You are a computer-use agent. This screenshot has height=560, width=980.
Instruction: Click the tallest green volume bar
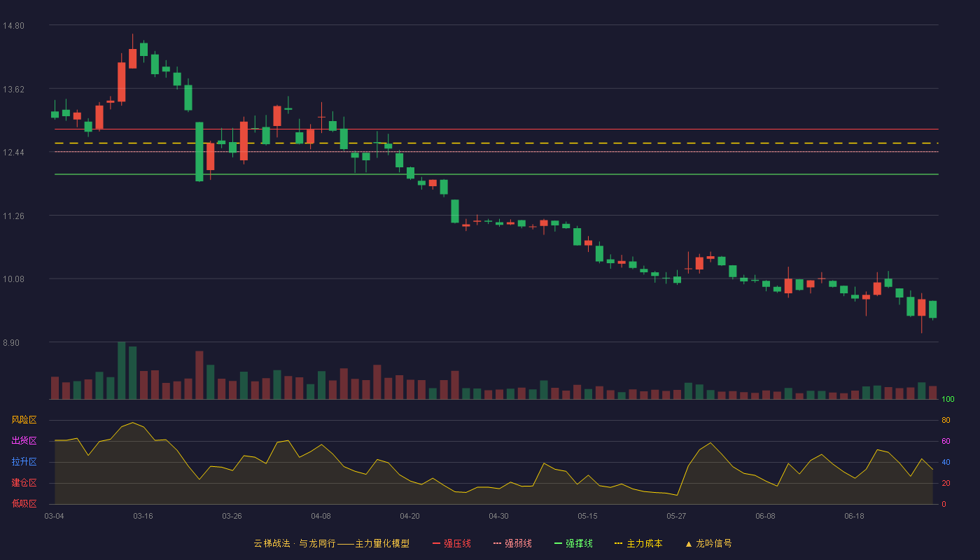click(121, 370)
